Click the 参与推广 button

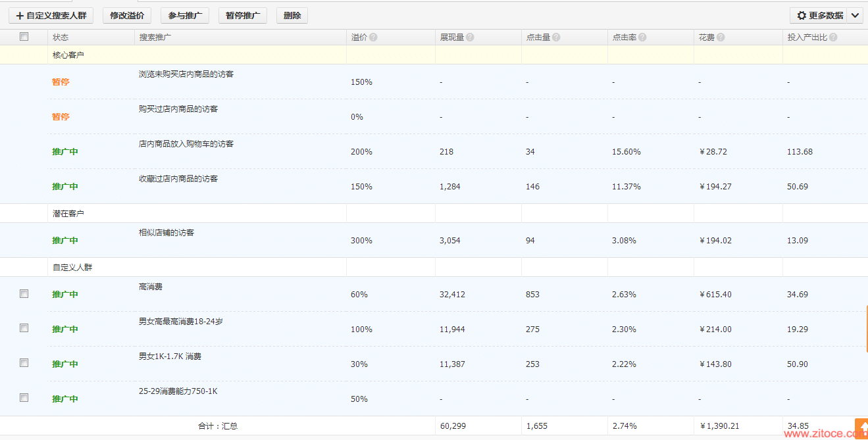click(x=185, y=15)
